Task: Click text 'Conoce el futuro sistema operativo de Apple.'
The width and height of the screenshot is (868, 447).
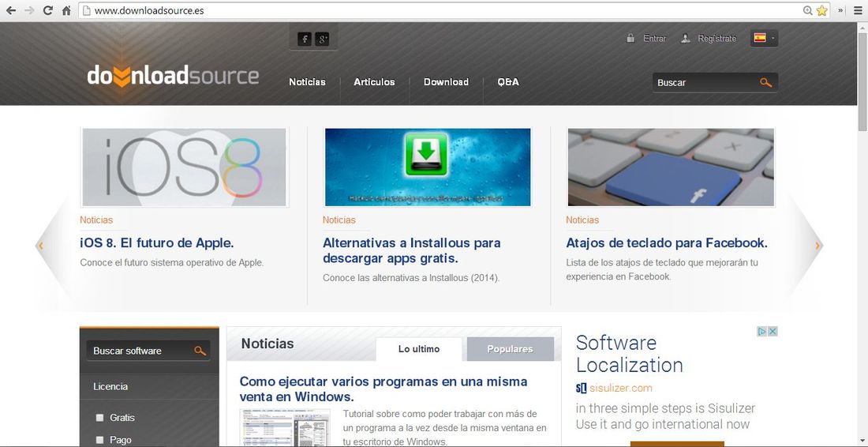Action: pos(172,262)
